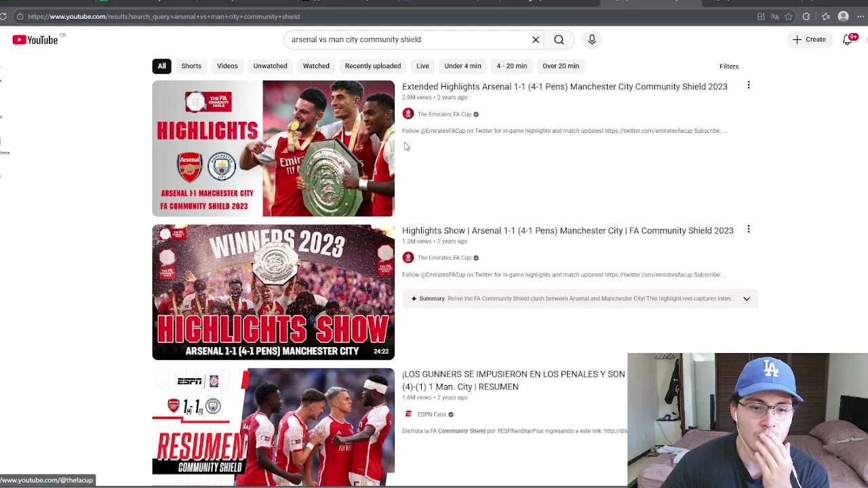Open the ESPN Resumen video thumbnail
This screenshot has width=868, height=488.
pos(273,427)
